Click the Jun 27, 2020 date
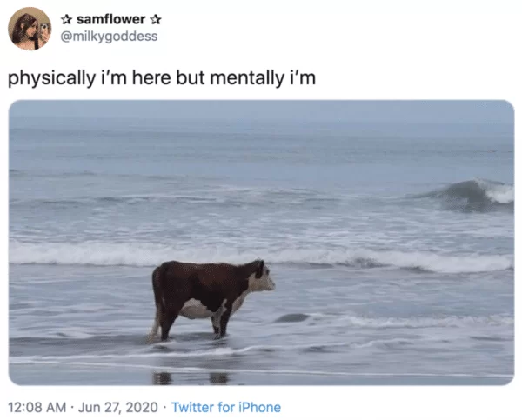 pyautogui.click(x=117, y=407)
